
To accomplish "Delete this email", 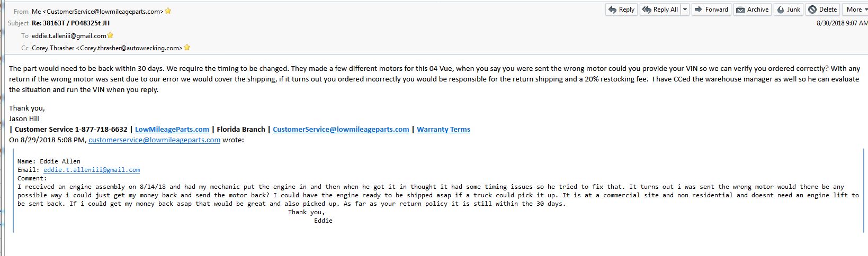I will pos(822,10).
